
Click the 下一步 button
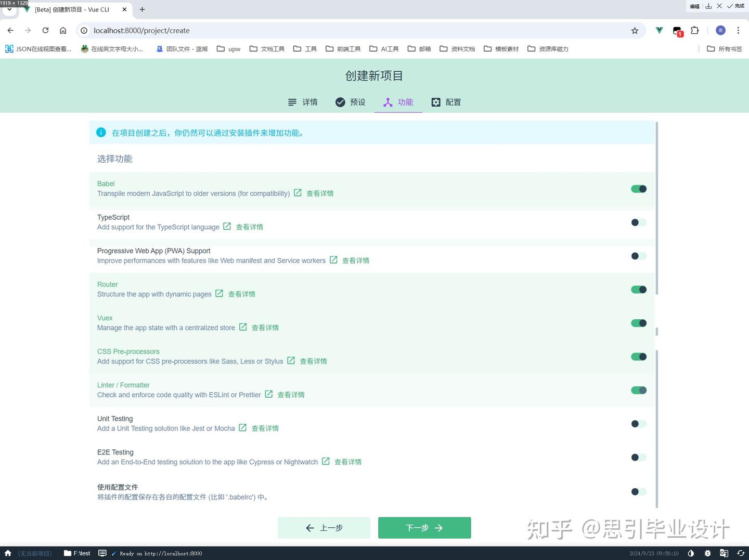(424, 527)
